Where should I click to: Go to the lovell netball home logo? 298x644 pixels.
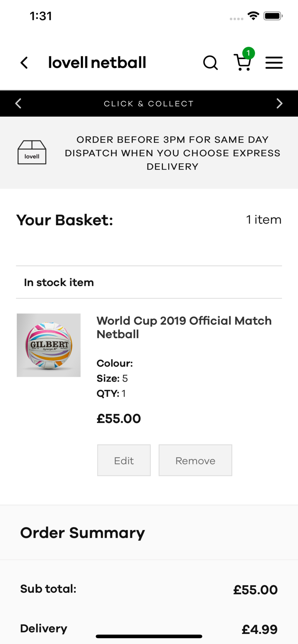tap(97, 62)
